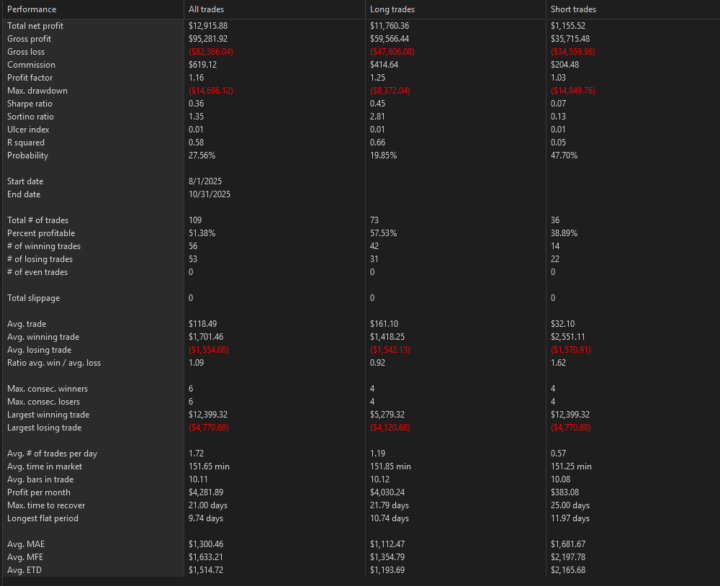Select Long trades count 73
The height and width of the screenshot is (586, 720).
374,220
